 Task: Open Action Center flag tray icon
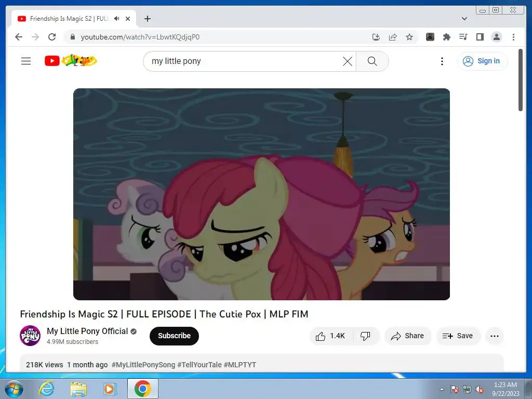[455, 389]
